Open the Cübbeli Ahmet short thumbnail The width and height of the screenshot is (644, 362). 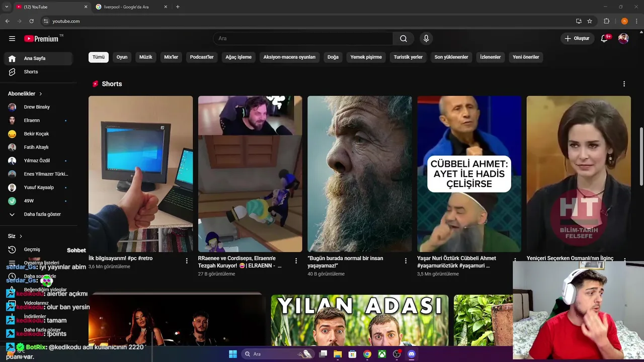click(x=469, y=174)
